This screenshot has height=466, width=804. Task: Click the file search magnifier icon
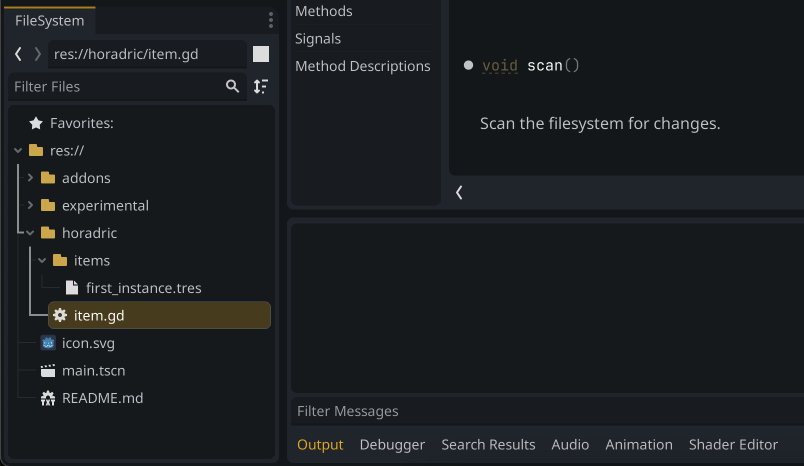232,87
